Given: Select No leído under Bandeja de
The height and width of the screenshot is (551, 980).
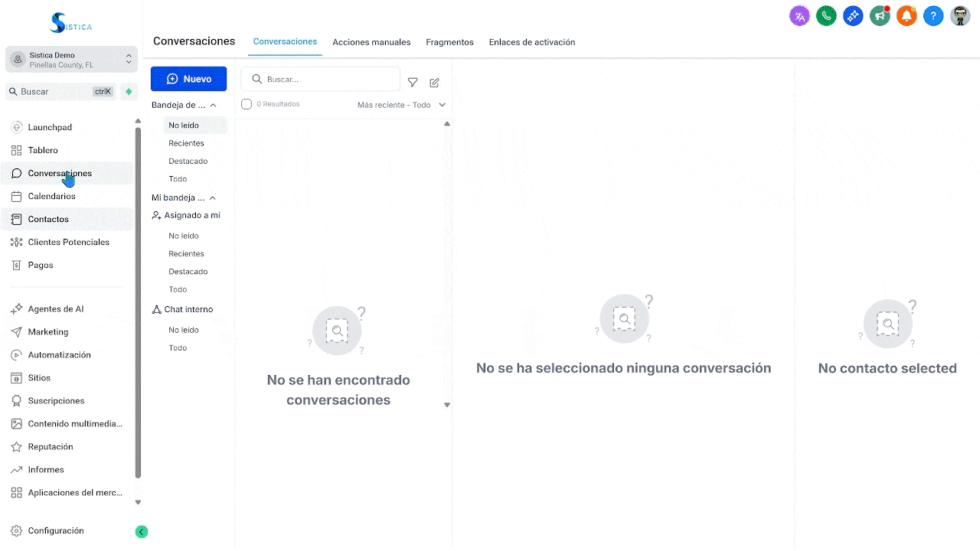Looking at the screenshot, I should click(184, 126).
